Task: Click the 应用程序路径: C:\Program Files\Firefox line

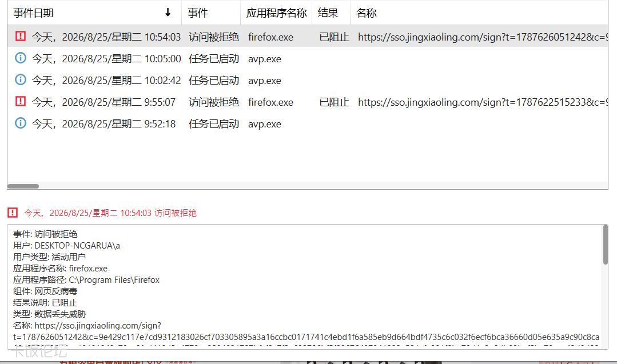Action: coord(86,280)
